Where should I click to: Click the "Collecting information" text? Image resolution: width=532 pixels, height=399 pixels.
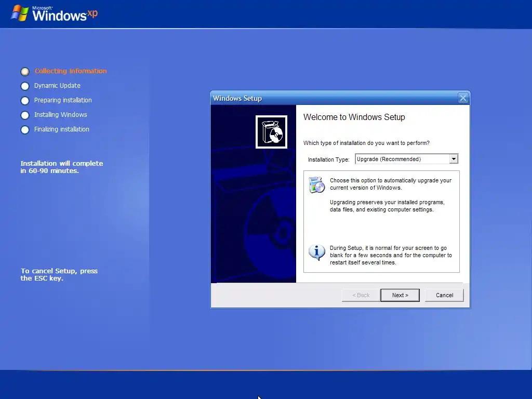coord(71,71)
